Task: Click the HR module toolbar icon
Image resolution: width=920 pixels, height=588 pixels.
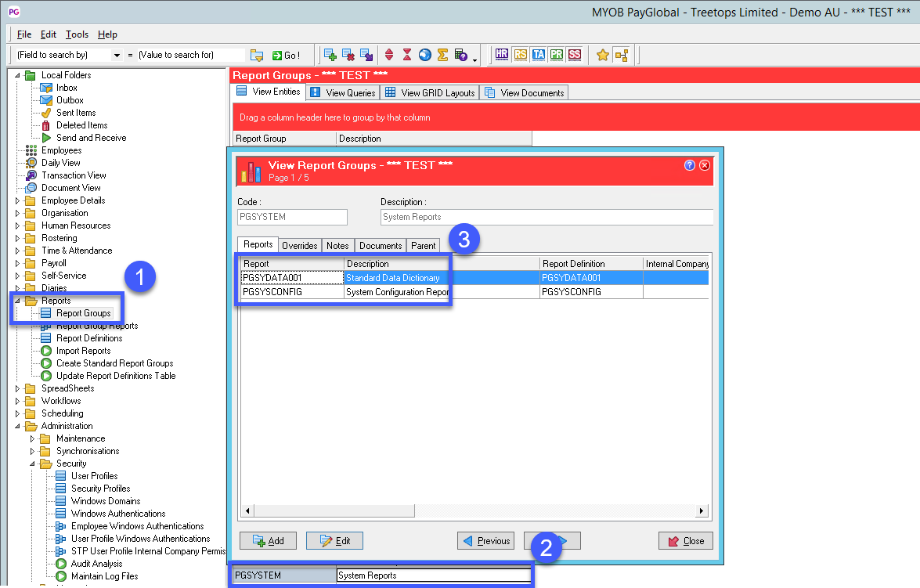Action: pyautogui.click(x=502, y=55)
